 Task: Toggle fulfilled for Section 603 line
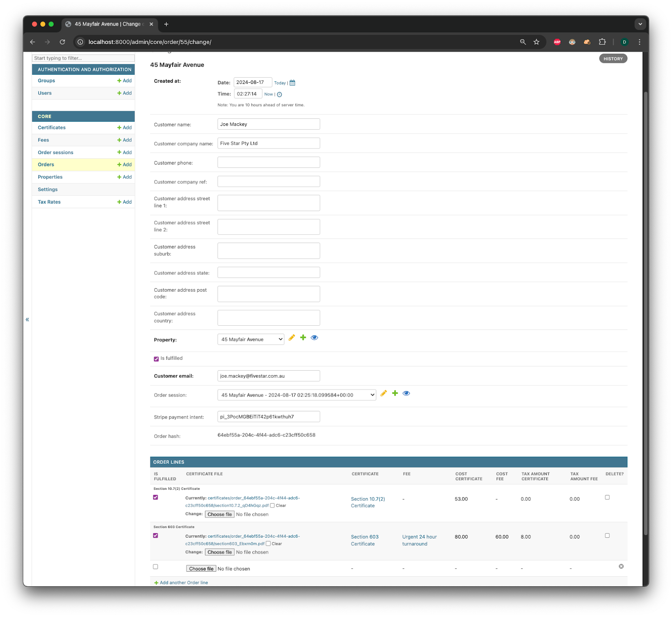pos(155,536)
